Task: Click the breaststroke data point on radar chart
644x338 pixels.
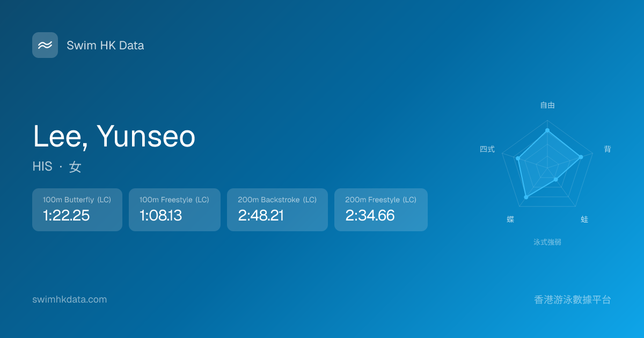Action: tap(556, 179)
